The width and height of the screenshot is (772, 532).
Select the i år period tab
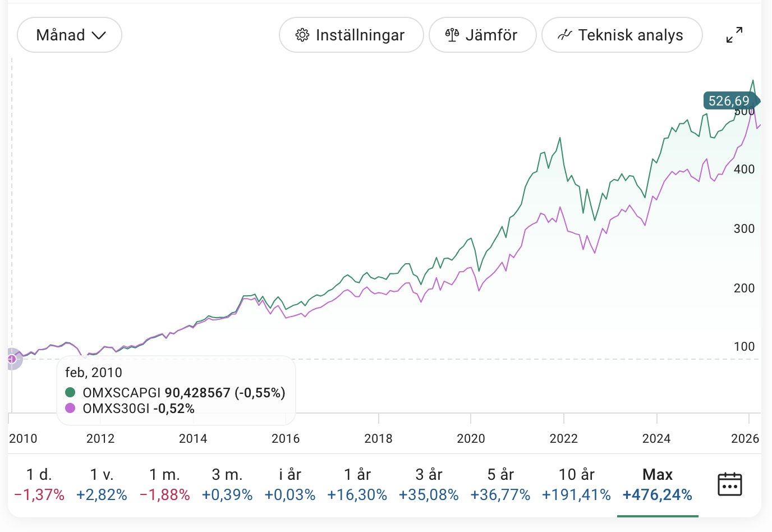click(x=290, y=484)
